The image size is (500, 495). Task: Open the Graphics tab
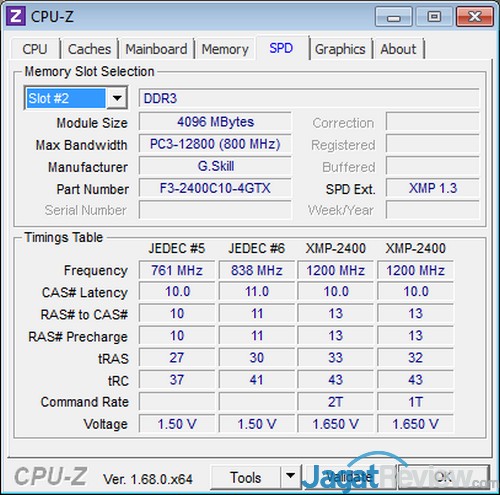click(x=340, y=49)
